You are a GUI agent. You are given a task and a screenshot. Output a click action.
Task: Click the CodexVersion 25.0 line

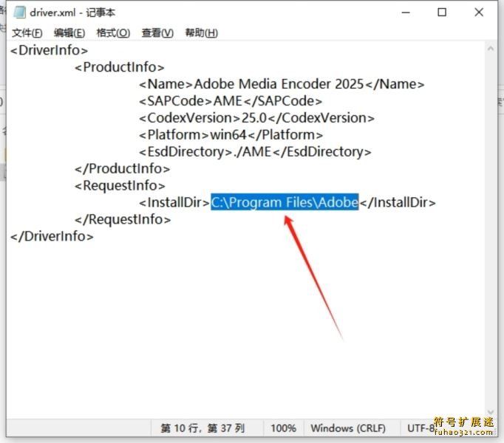[x=256, y=118]
